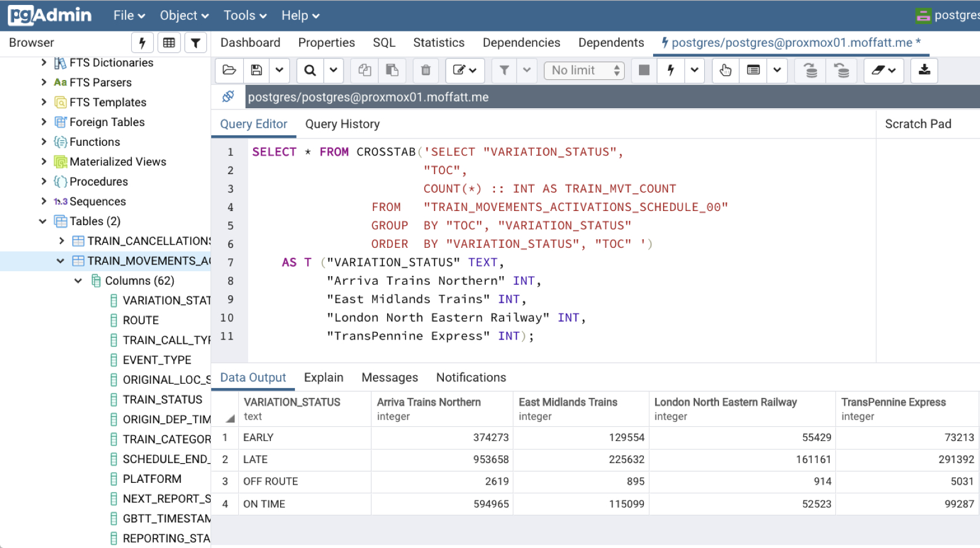The image size is (980, 548).
Task: Expand the TRAIN_CANCELLATIONS table node
Action: pyautogui.click(x=62, y=240)
